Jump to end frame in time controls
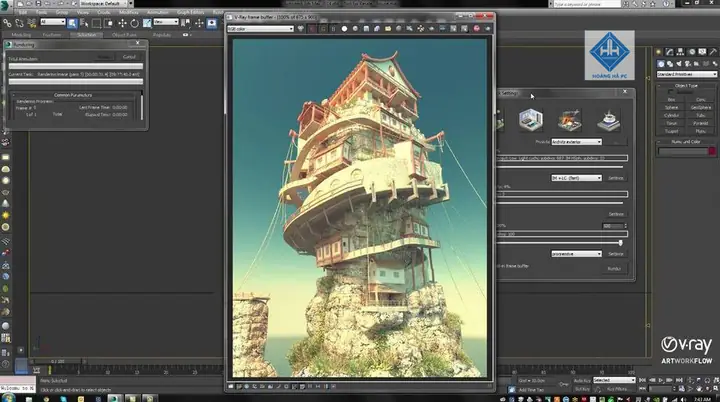 tap(679, 380)
